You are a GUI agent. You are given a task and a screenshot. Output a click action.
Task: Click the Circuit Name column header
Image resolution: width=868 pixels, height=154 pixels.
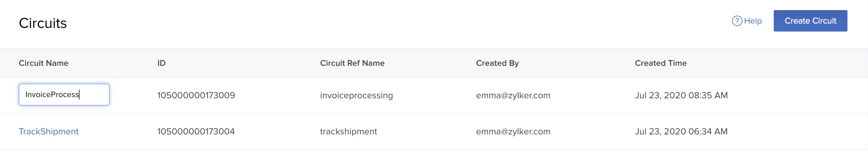[44, 63]
